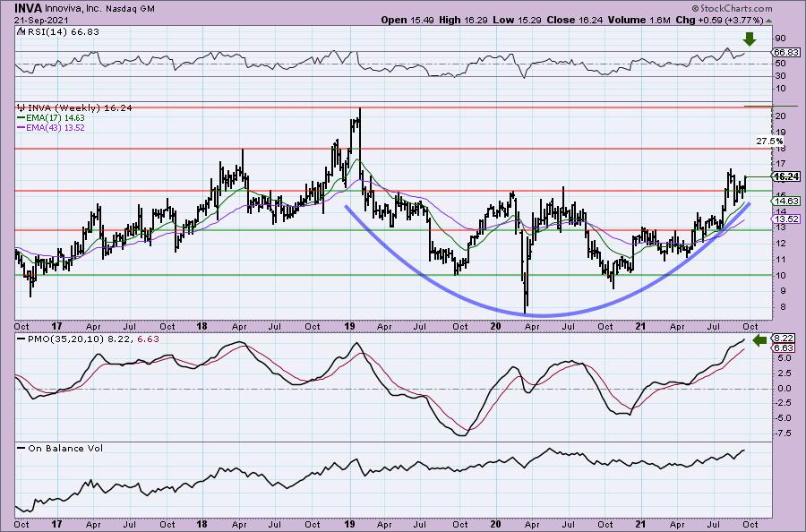The height and width of the screenshot is (532, 806).
Task: Click the 8.22 PMO value tag
Action: click(x=783, y=339)
